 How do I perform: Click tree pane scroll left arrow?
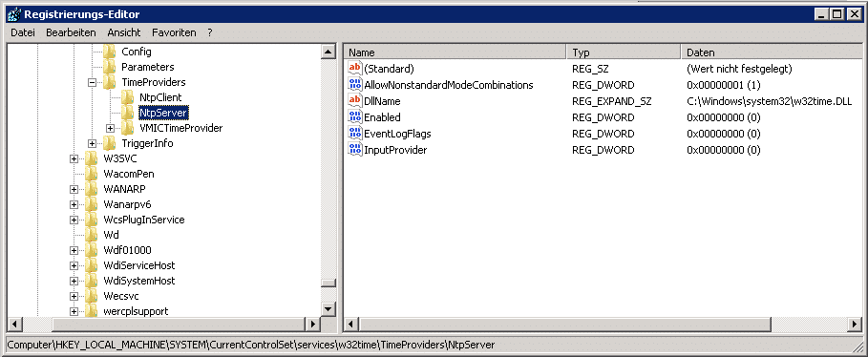(15, 325)
